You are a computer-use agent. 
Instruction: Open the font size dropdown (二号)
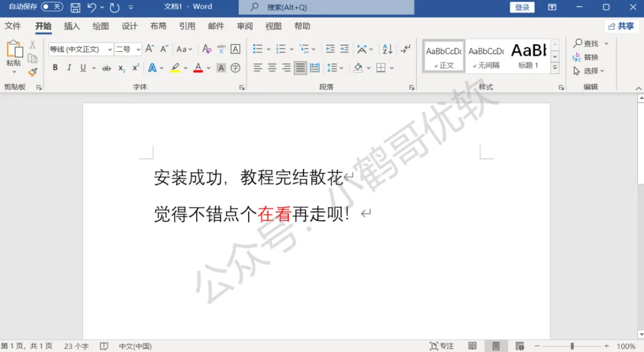pos(138,49)
